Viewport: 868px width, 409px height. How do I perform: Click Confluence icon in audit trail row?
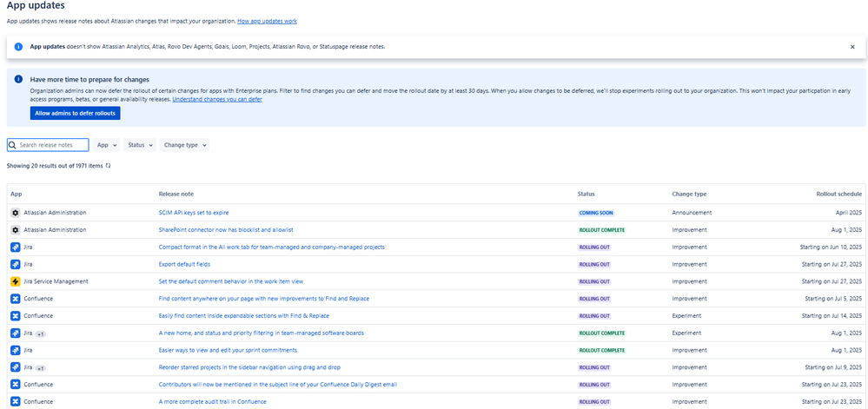16,401
